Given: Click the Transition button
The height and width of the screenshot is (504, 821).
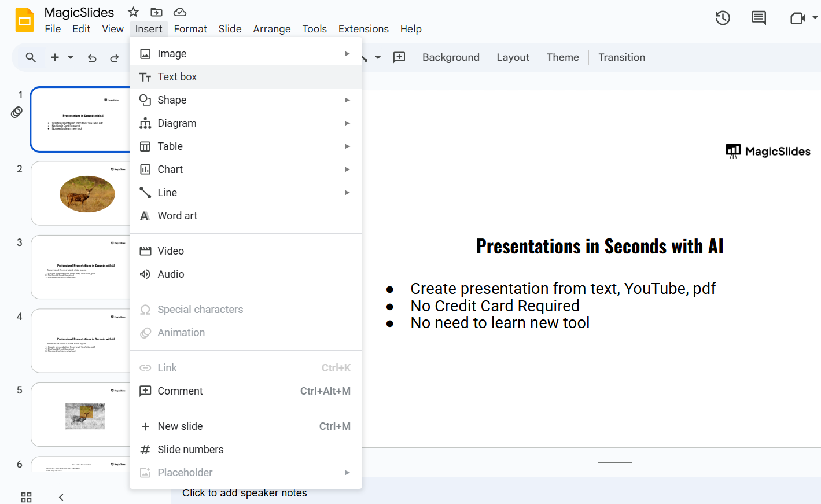Looking at the screenshot, I should 621,57.
